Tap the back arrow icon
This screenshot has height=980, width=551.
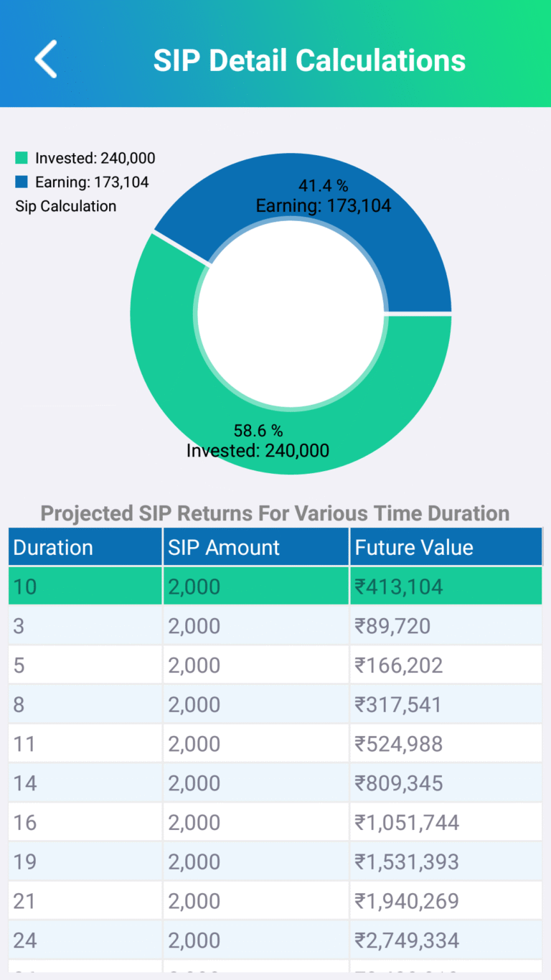tap(46, 59)
